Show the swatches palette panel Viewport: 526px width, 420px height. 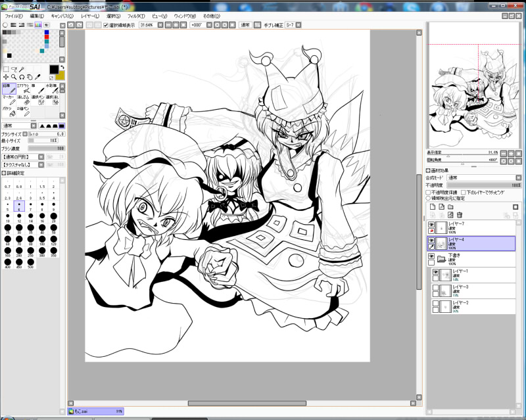click(38, 25)
